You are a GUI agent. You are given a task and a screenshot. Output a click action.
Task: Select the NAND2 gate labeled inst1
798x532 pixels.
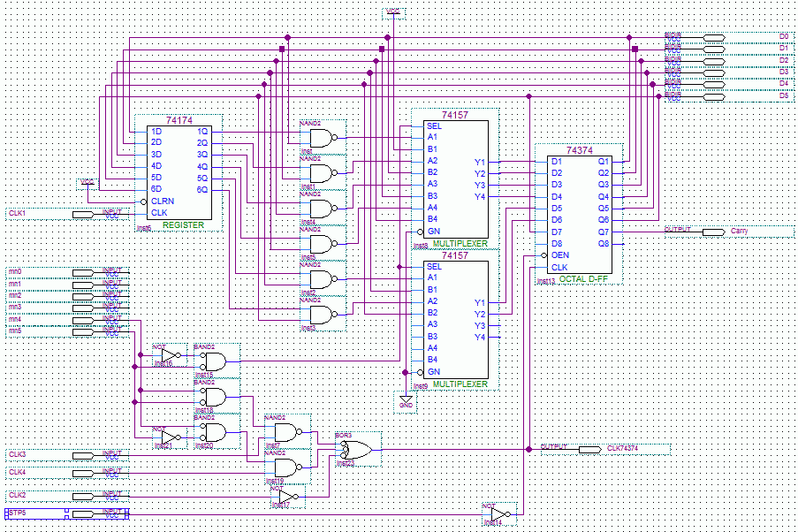pos(323,173)
